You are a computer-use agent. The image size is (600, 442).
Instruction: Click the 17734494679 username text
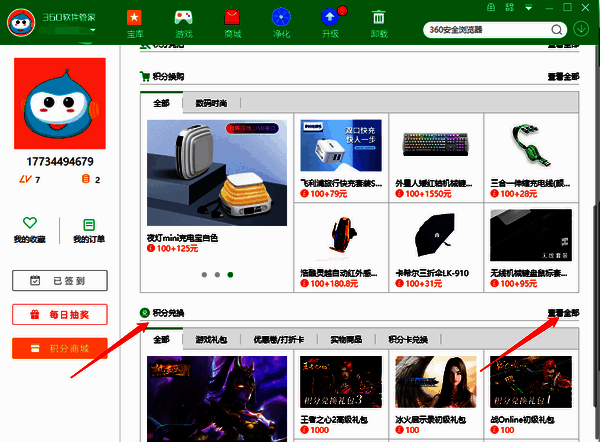tap(60, 161)
